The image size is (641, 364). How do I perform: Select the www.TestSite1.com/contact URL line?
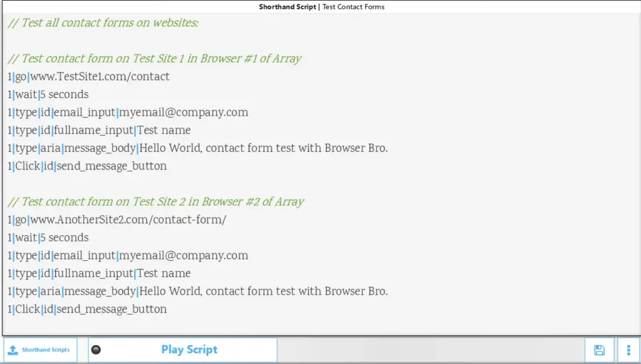[x=88, y=76]
